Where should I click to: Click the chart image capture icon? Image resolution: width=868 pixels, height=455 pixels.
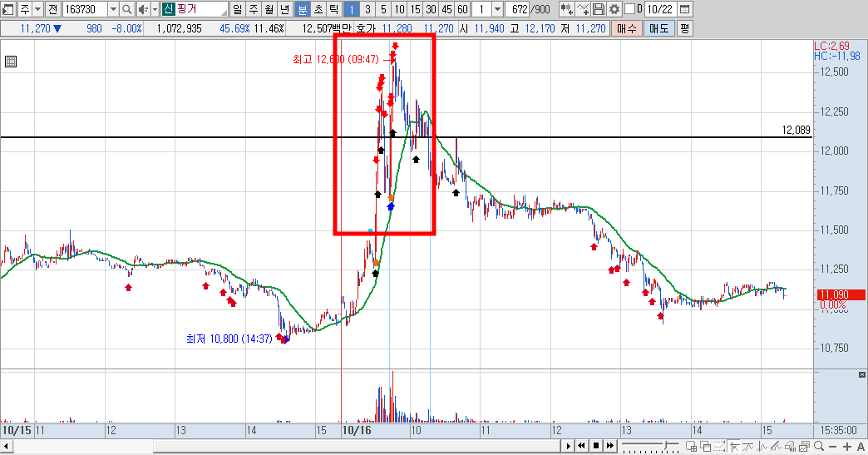pos(806,446)
